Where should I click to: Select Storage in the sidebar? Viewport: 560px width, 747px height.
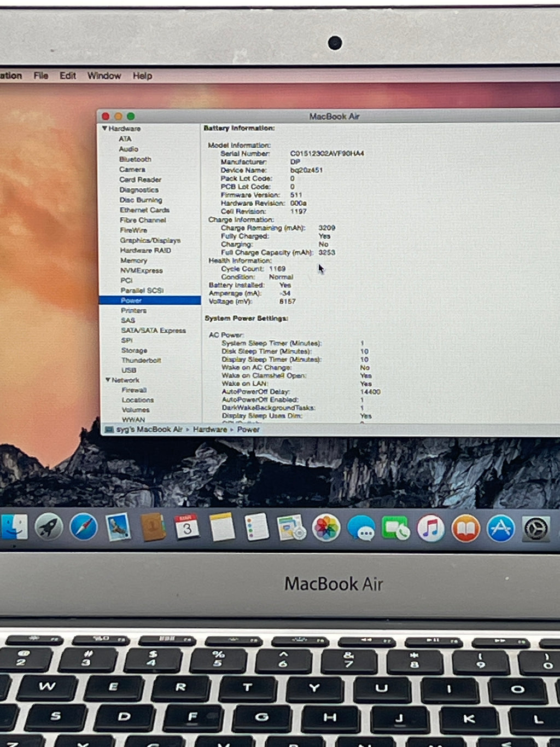135,350
